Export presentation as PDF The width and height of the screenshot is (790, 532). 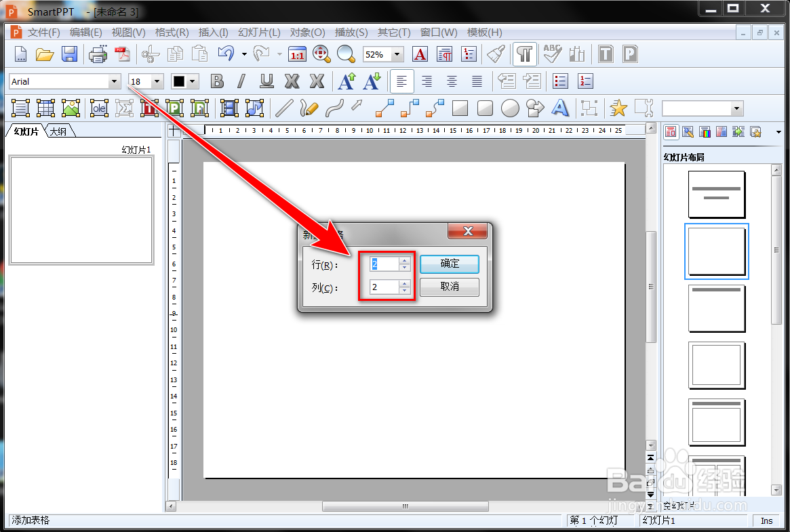(123, 54)
